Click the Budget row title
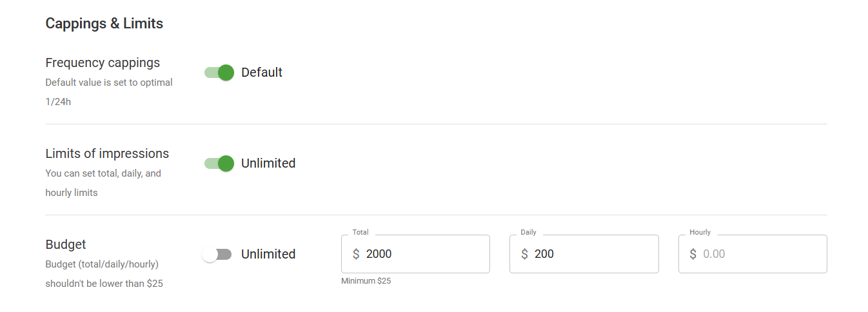 click(66, 245)
